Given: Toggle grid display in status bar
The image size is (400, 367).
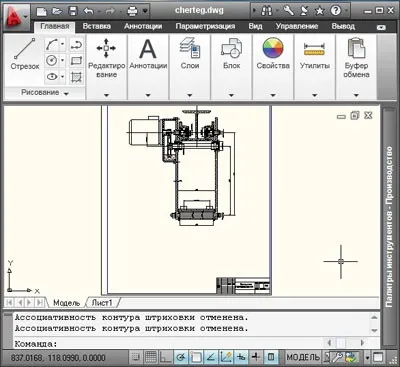Looking at the screenshot, I should 151,357.
